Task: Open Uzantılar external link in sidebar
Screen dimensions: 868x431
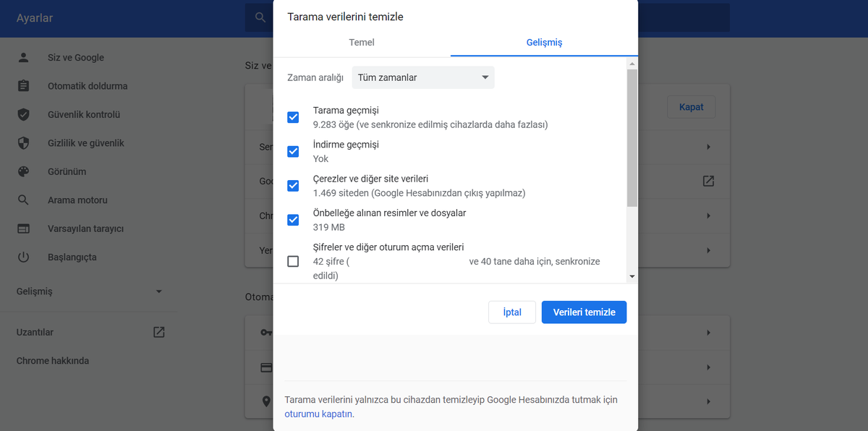Action: pyautogui.click(x=158, y=333)
